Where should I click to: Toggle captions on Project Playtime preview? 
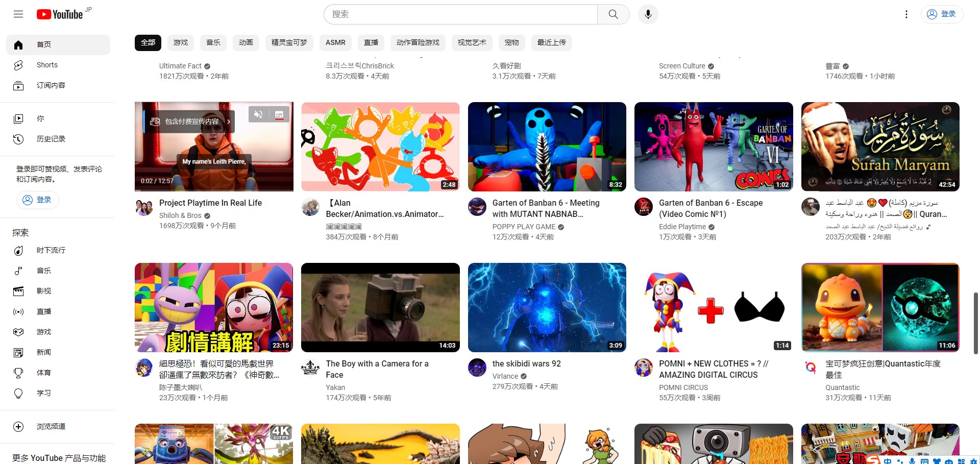(279, 114)
